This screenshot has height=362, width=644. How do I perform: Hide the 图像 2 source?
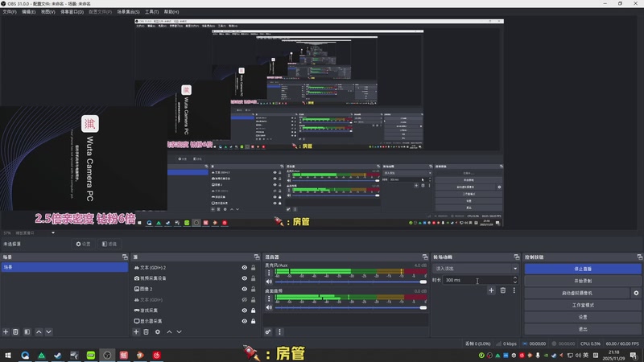click(x=245, y=289)
